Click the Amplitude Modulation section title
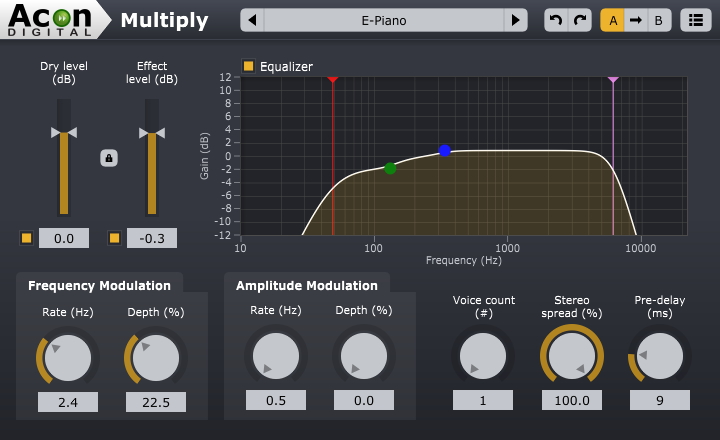 click(307, 286)
